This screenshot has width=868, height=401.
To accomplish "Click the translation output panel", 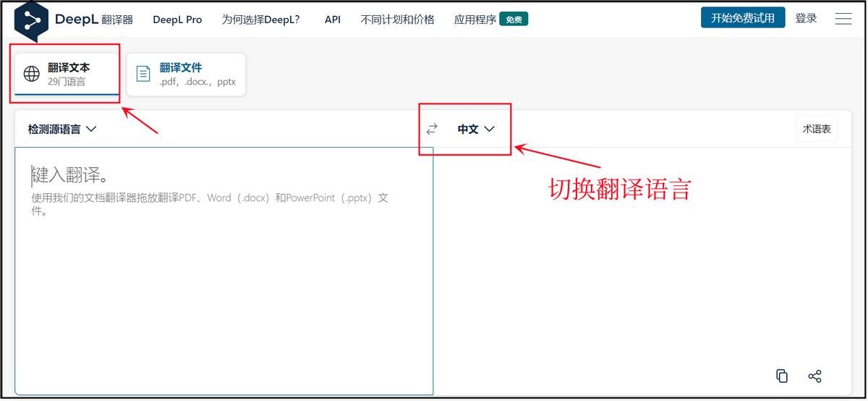I will [x=642, y=271].
